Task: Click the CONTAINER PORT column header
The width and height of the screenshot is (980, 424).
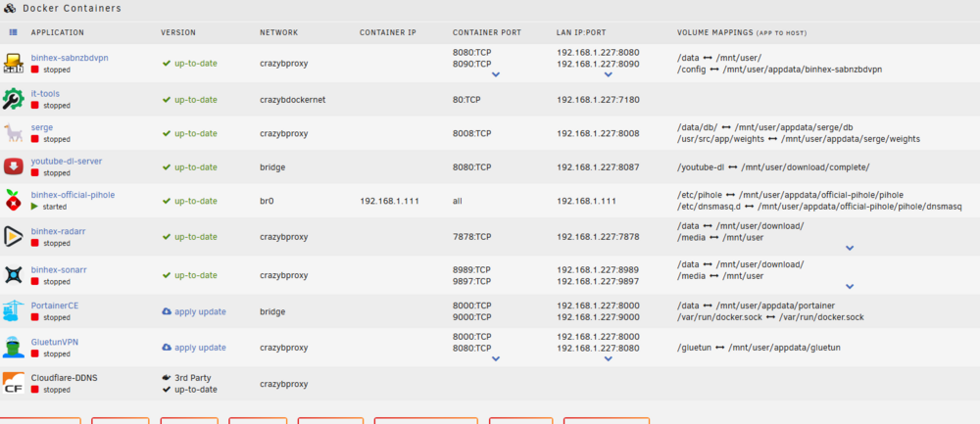Action: tap(487, 32)
